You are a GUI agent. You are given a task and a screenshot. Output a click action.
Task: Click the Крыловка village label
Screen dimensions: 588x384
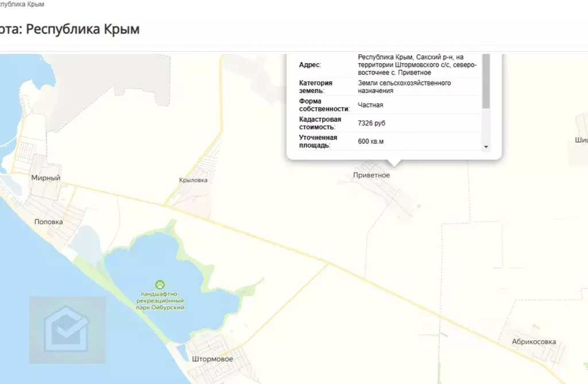click(x=193, y=180)
